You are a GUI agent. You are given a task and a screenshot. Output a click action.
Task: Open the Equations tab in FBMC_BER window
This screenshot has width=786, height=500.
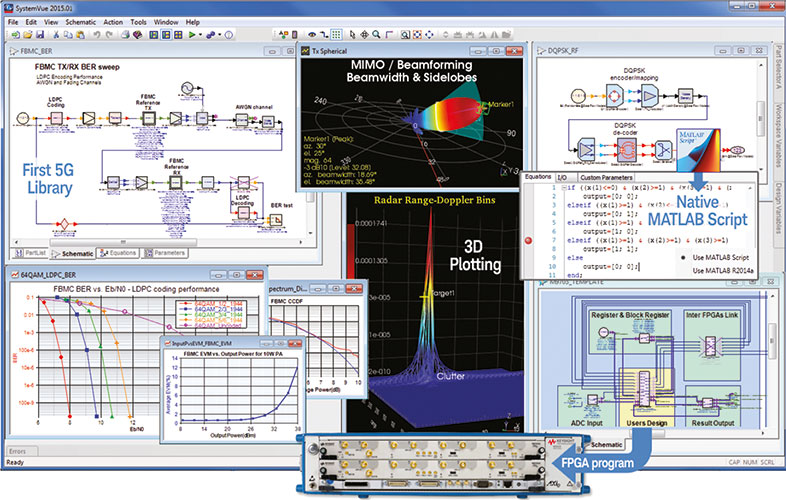(118, 253)
